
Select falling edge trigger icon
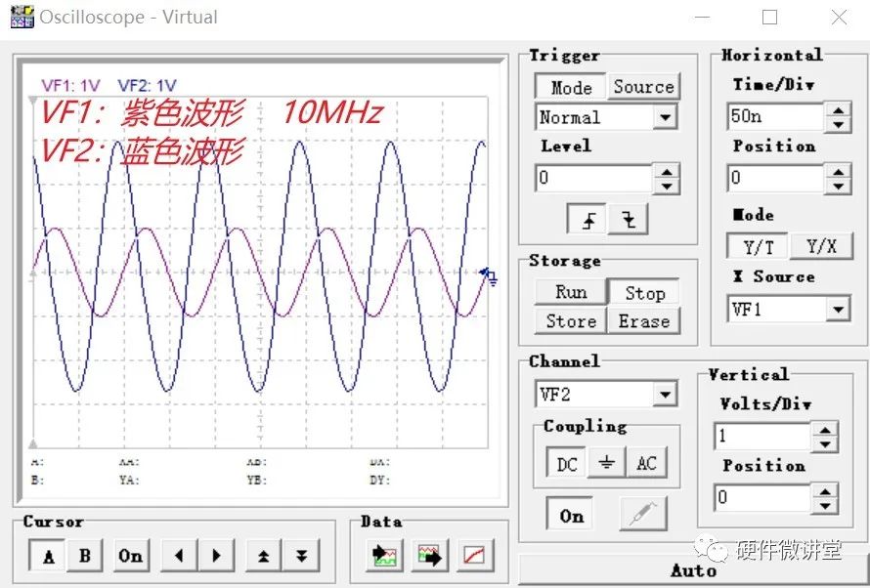click(x=628, y=220)
